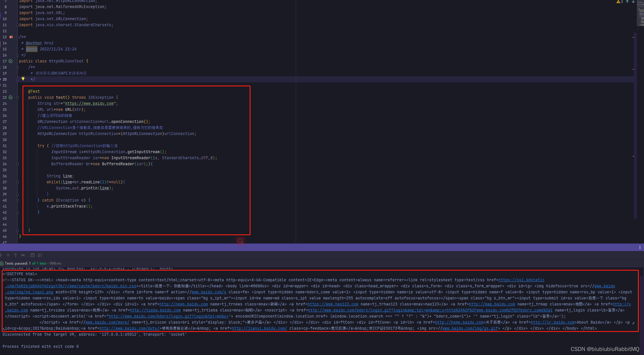Collapse the class Javadoc comment fold on line 13
The height and width of the screenshot is (355, 644).
[x=17, y=37]
